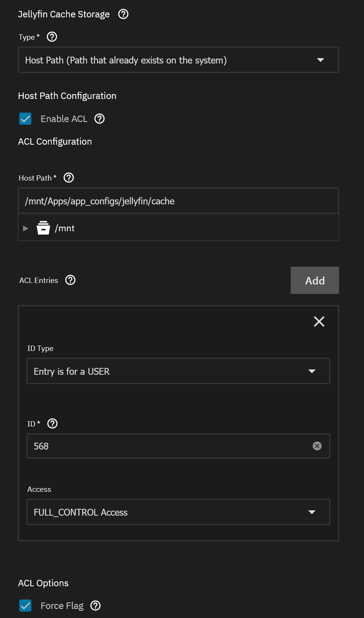Open the storage Type dropdown
Image resolution: width=364 pixels, height=618 pixels.
tap(178, 60)
